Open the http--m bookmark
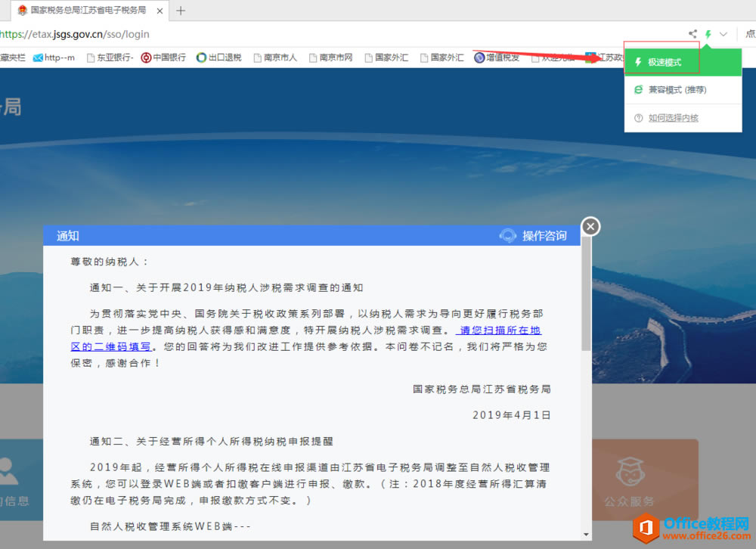 tap(54, 58)
